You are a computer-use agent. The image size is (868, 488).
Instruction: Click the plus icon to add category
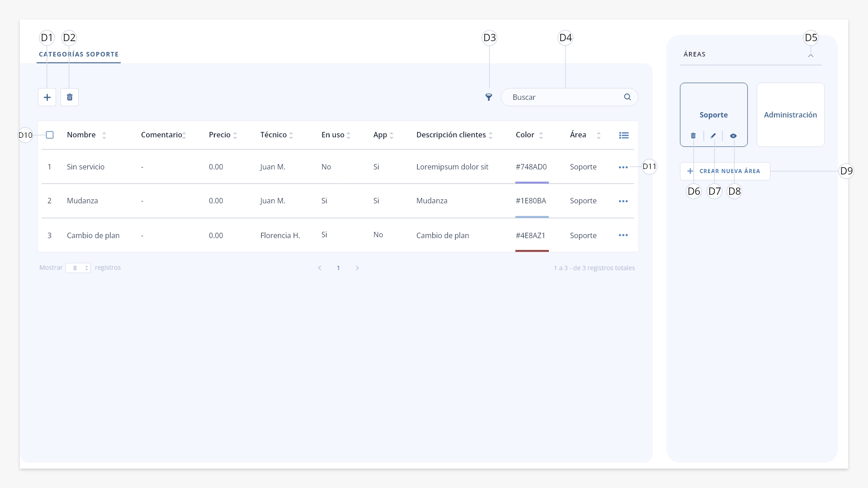pyautogui.click(x=47, y=97)
